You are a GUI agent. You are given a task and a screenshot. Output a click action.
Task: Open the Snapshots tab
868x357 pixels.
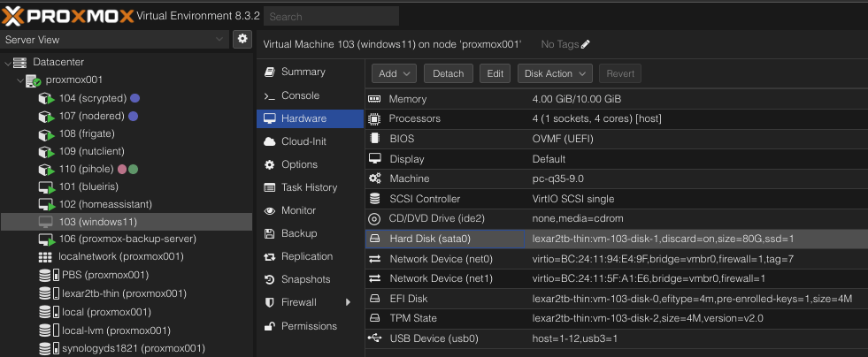coord(310,279)
